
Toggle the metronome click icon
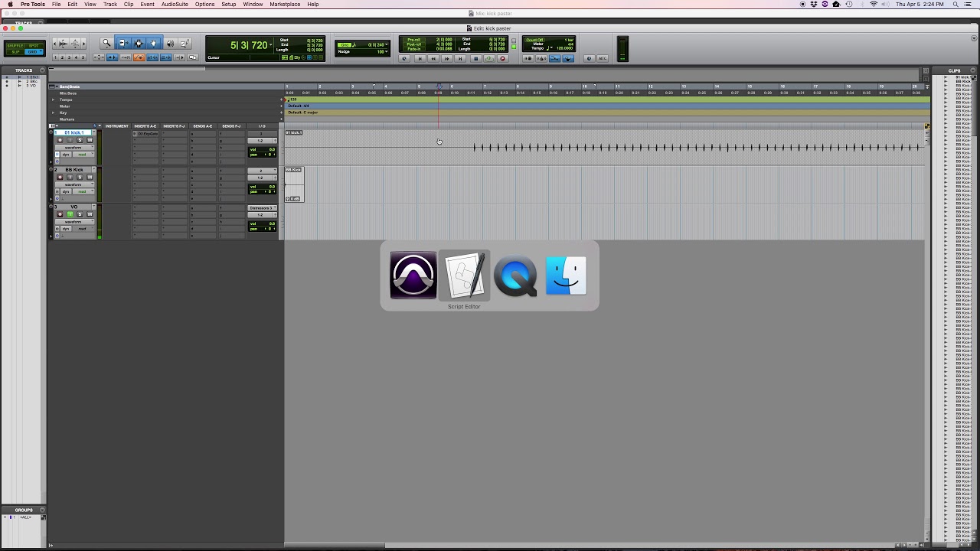541,58
